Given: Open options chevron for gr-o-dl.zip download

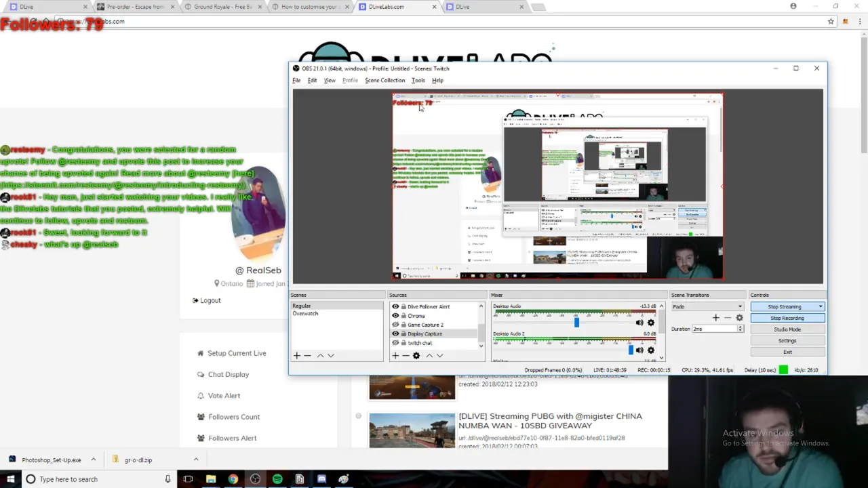Looking at the screenshot, I should coord(196,460).
